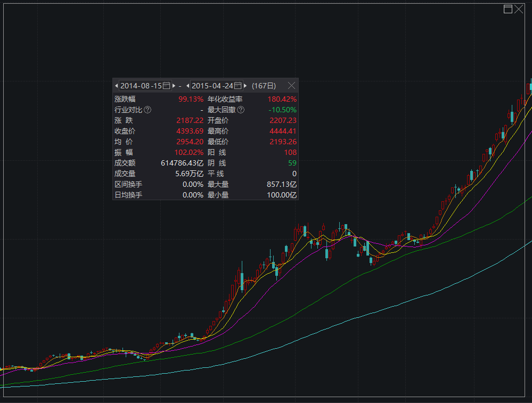Select the 收盘价 4393.69 value
The width and height of the screenshot is (532, 403).
coord(190,131)
